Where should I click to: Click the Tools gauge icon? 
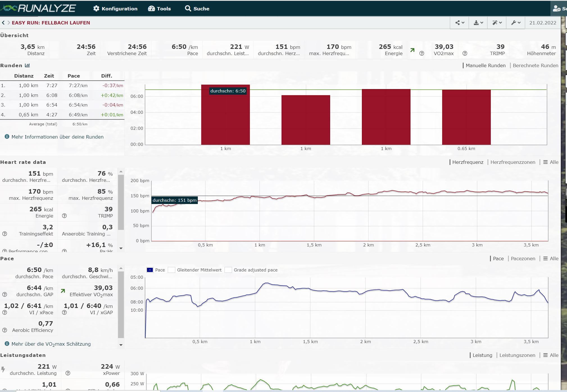click(151, 8)
